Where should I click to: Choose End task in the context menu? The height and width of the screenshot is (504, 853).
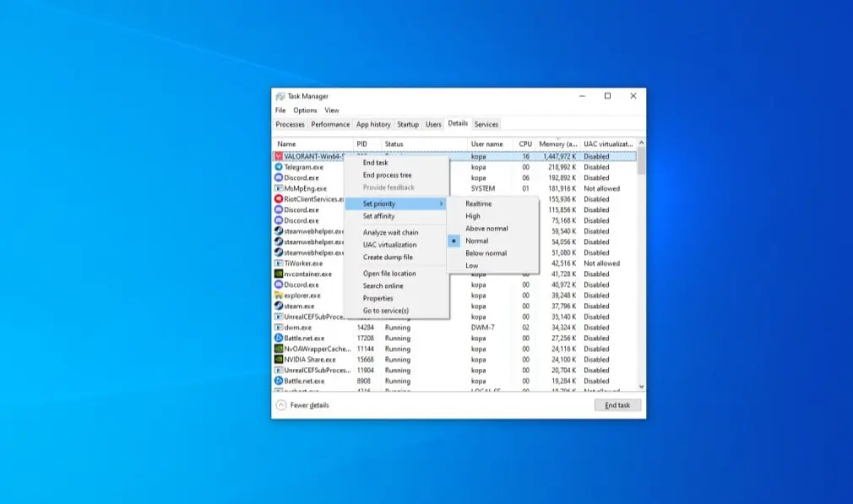(x=375, y=163)
